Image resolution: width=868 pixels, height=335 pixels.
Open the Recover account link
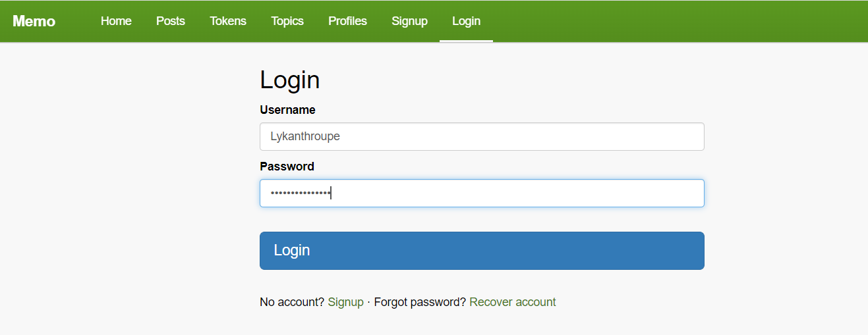[513, 302]
